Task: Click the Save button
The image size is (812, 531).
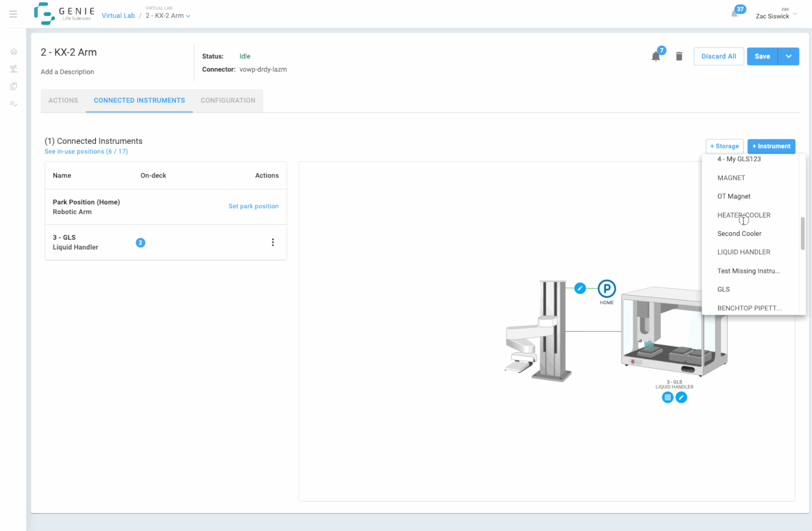Action: coord(762,56)
